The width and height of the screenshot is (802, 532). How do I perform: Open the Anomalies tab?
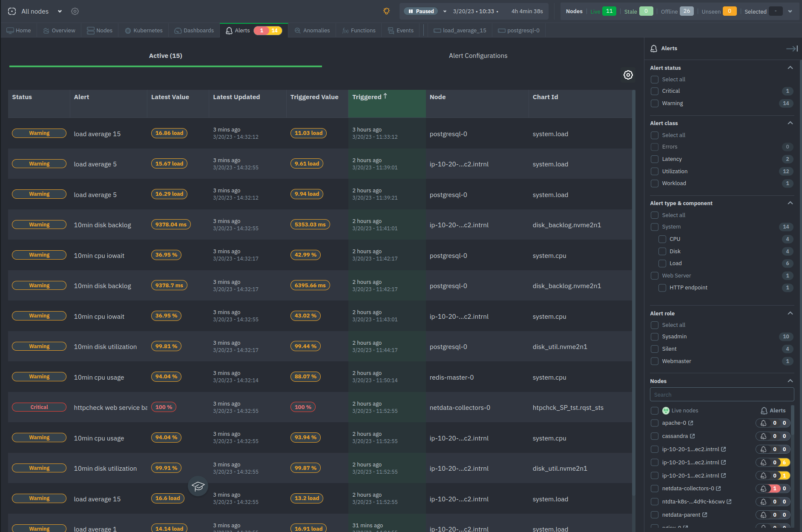[312, 31]
